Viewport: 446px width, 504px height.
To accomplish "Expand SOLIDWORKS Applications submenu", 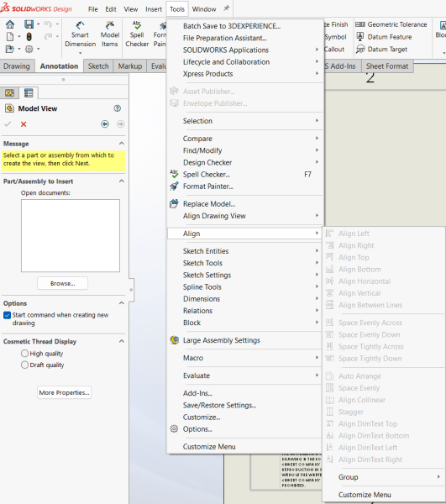I will 245,50.
